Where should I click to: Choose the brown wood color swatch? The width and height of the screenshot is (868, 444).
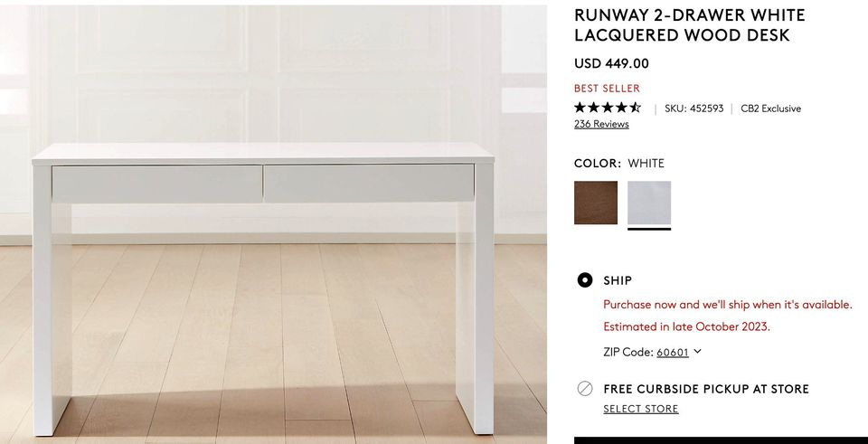596,203
